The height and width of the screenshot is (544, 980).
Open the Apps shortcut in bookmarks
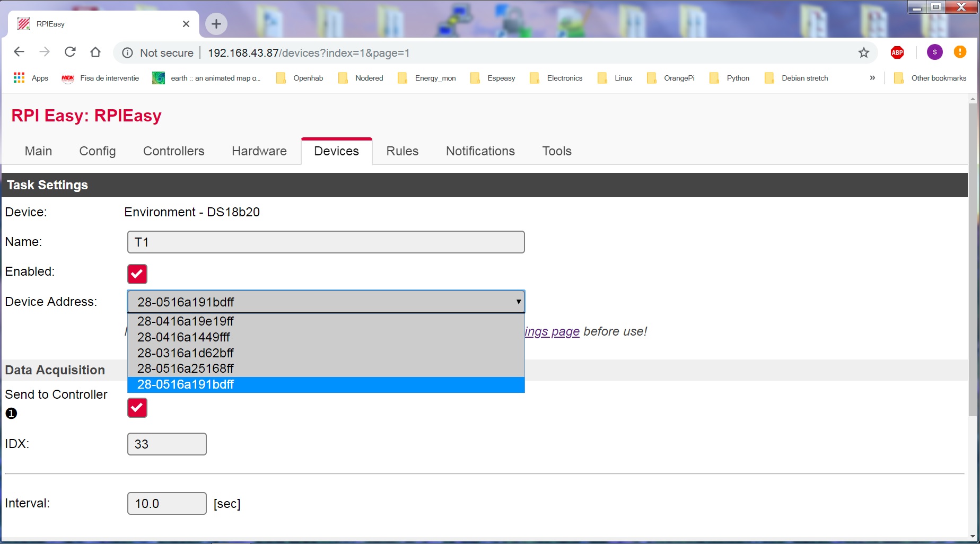click(31, 78)
